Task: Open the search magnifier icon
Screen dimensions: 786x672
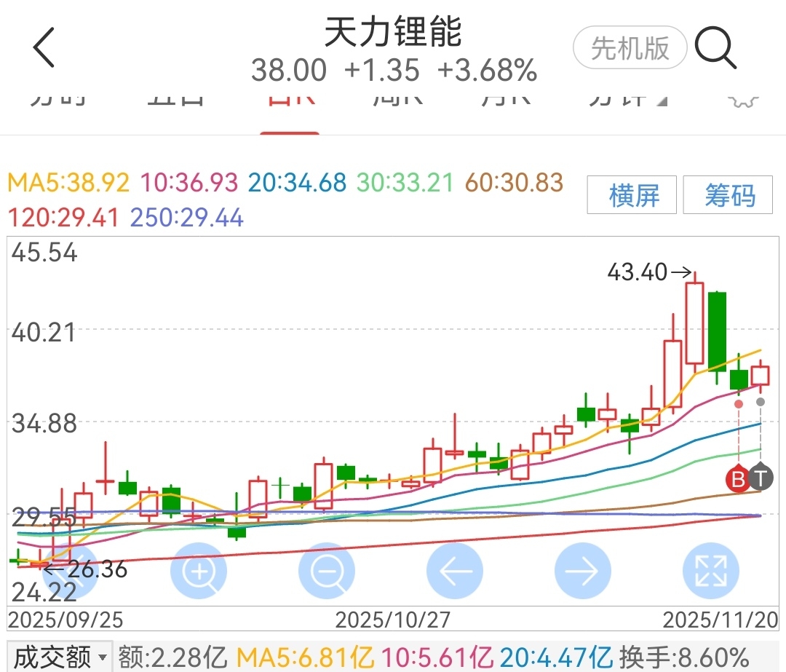Action: click(x=715, y=47)
